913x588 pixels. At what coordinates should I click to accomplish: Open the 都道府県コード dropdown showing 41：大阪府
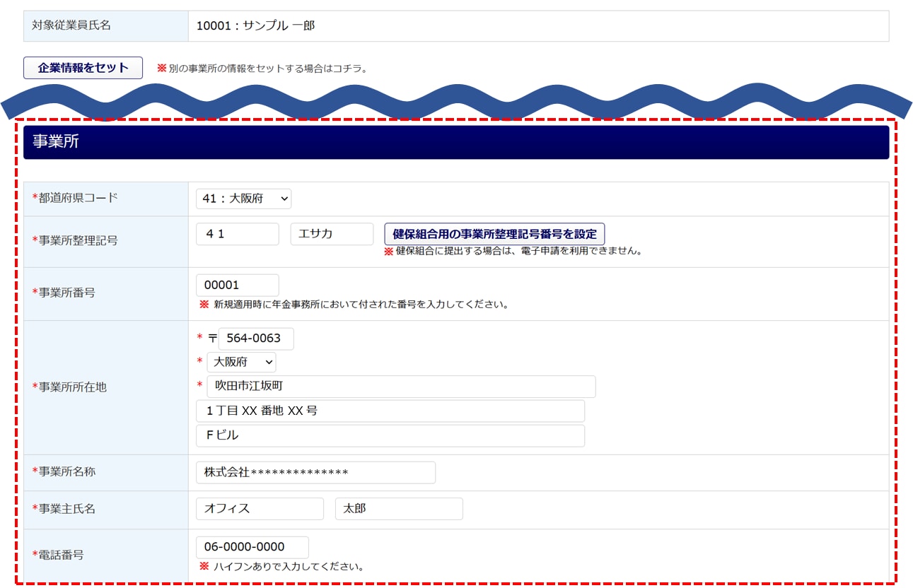click(243, 199)
